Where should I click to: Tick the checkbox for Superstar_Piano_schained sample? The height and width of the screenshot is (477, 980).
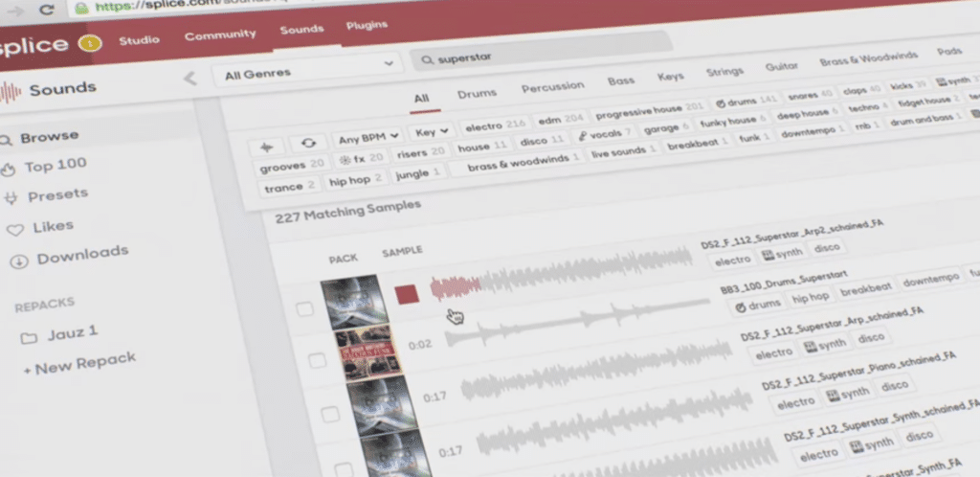[344, 469]
